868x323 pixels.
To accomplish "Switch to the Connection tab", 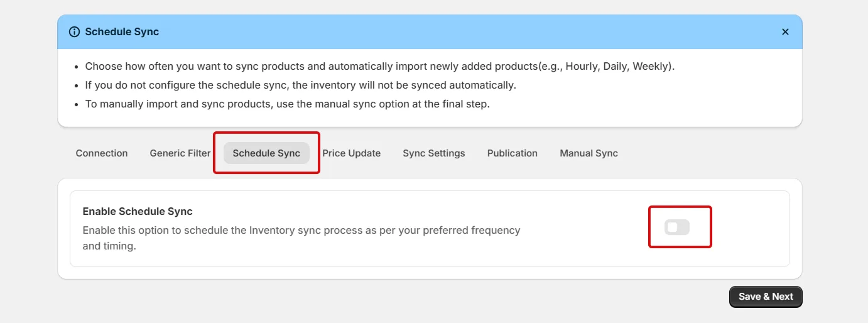I will pos(102,153).
